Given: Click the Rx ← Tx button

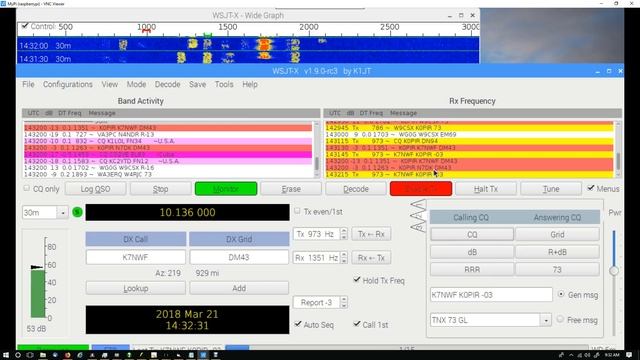Looking at the screenshot, I should (x=371, y=258).
